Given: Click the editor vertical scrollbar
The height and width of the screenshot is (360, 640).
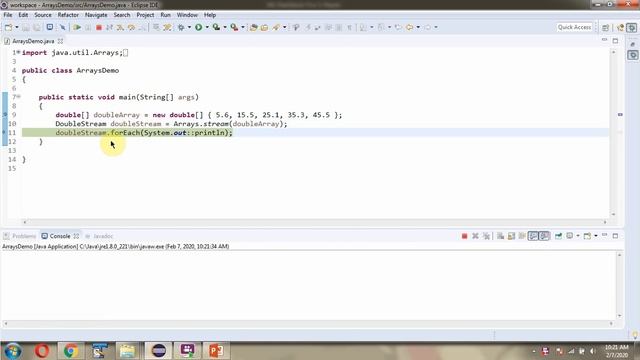Looking at the screenshot, I should [613, 133].
